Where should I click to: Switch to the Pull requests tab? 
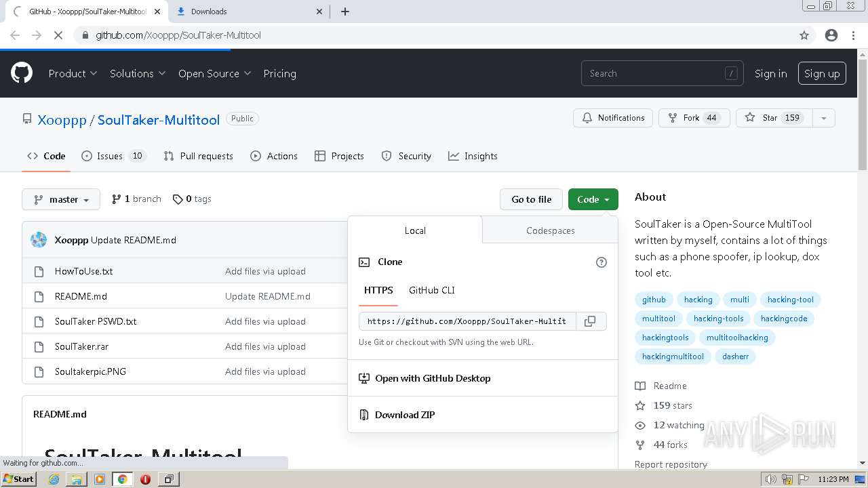[198, 156]
